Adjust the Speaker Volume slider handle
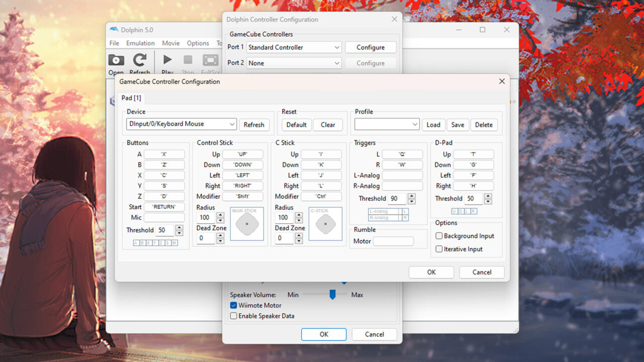 tap(332, 294)
